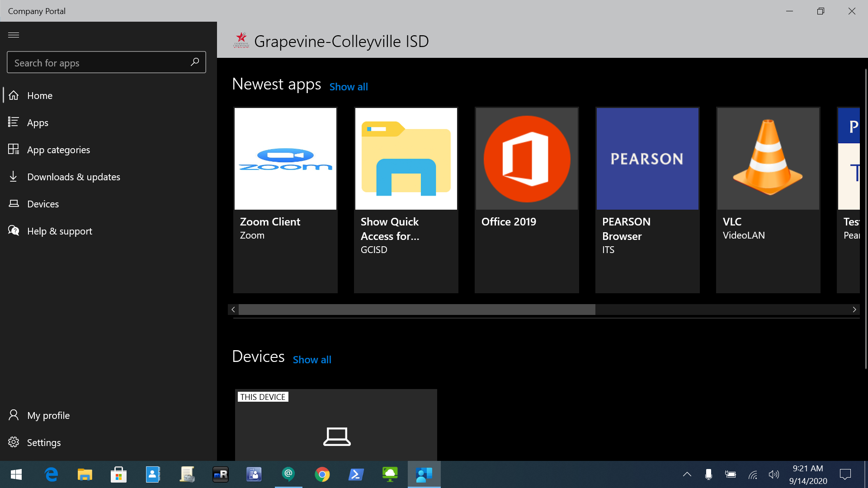Click the search magnifier icon
The width and height of the screenshot is (868, 488).
click(x=195, y=62)
